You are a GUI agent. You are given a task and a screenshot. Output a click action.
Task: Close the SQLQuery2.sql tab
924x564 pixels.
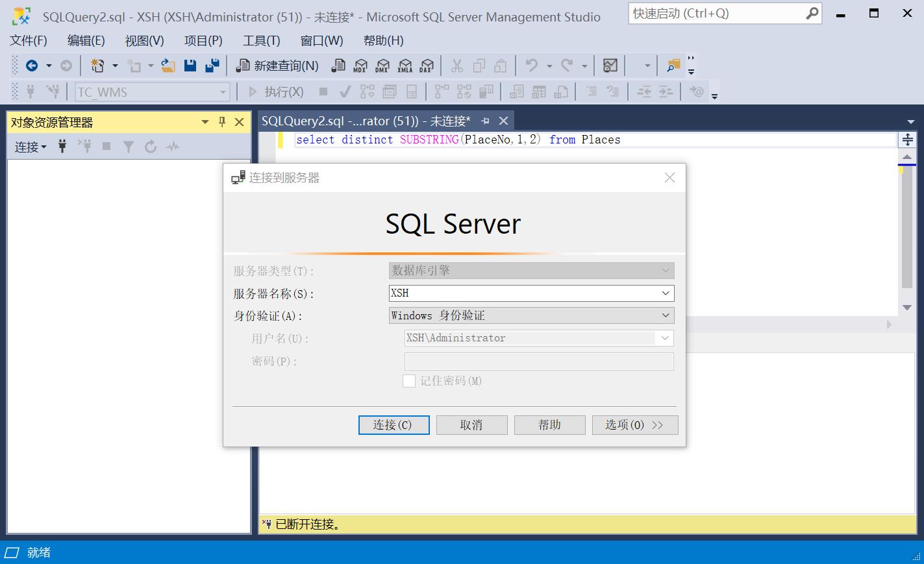[503, 121]
